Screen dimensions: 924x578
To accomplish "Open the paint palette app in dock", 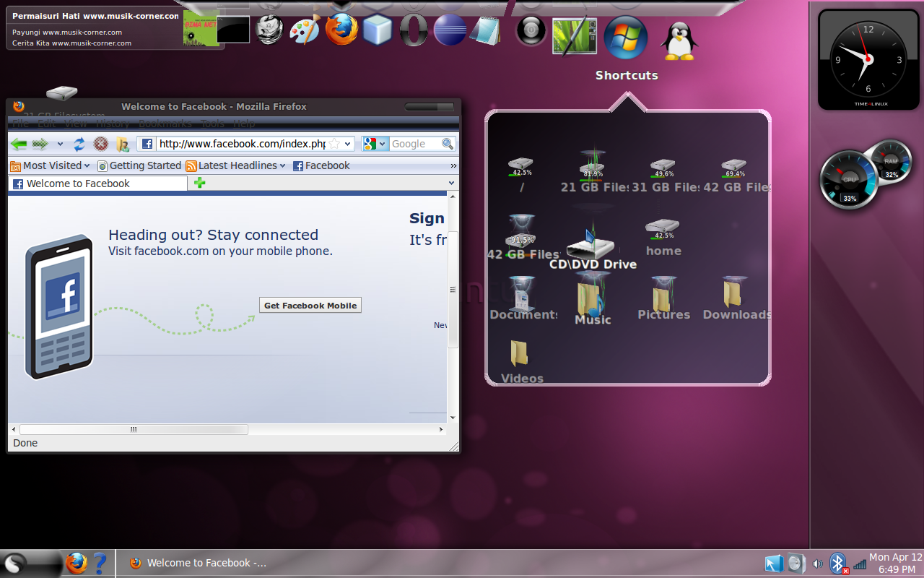I will 304,30.
